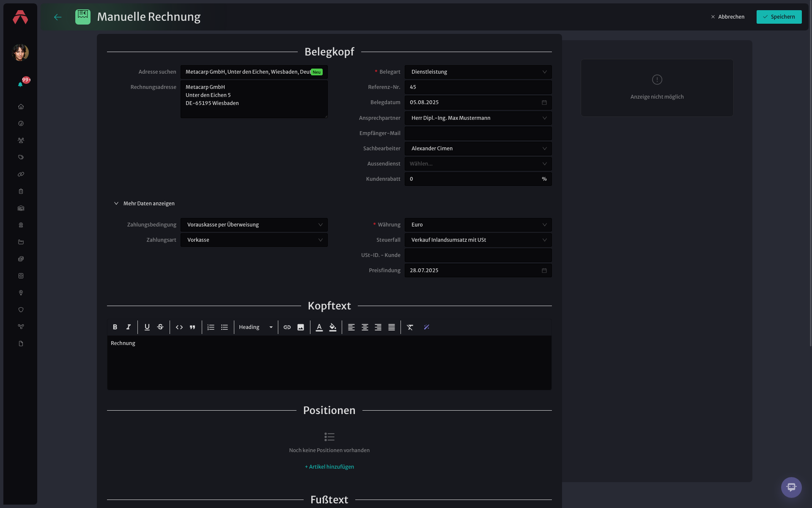Open Belegdatum calendar picker icon
This screenshot has width=812, height=508.
tap(544, 102)
